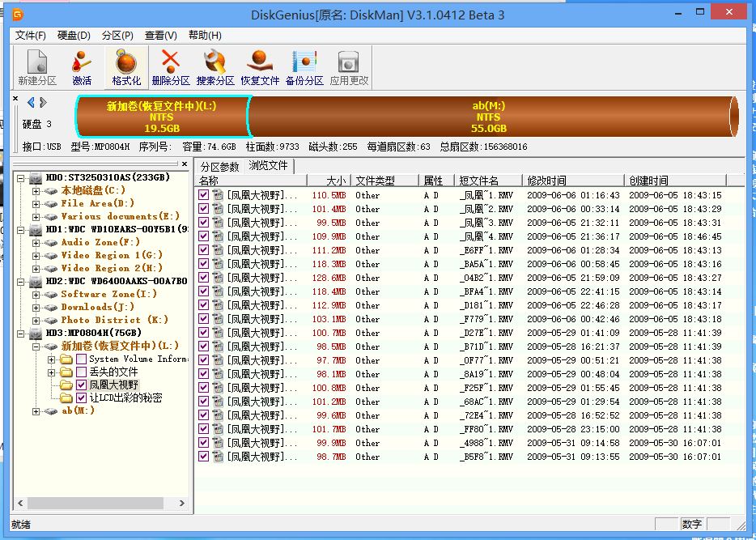Go to previous disk with left arrow
Screen dimensions: 756x540
coord(32,102)
